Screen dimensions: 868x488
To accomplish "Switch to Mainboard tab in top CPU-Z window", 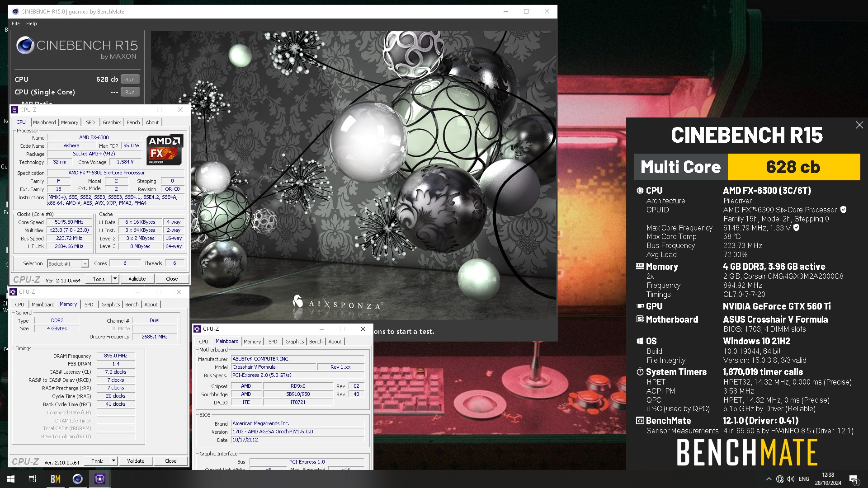I will [44, 122].
